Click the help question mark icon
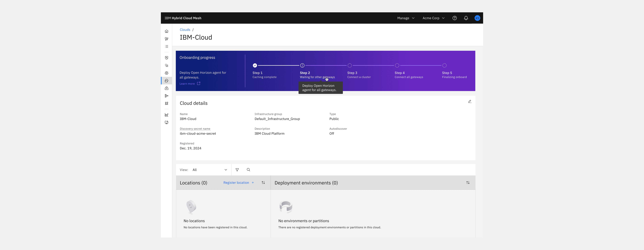Viewport: 644px width, 250px height. (454, 18)
